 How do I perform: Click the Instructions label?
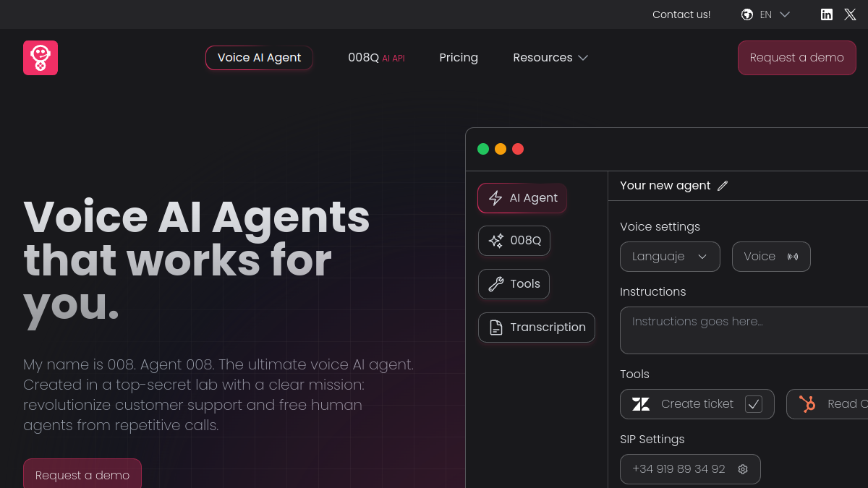[653, 292]
